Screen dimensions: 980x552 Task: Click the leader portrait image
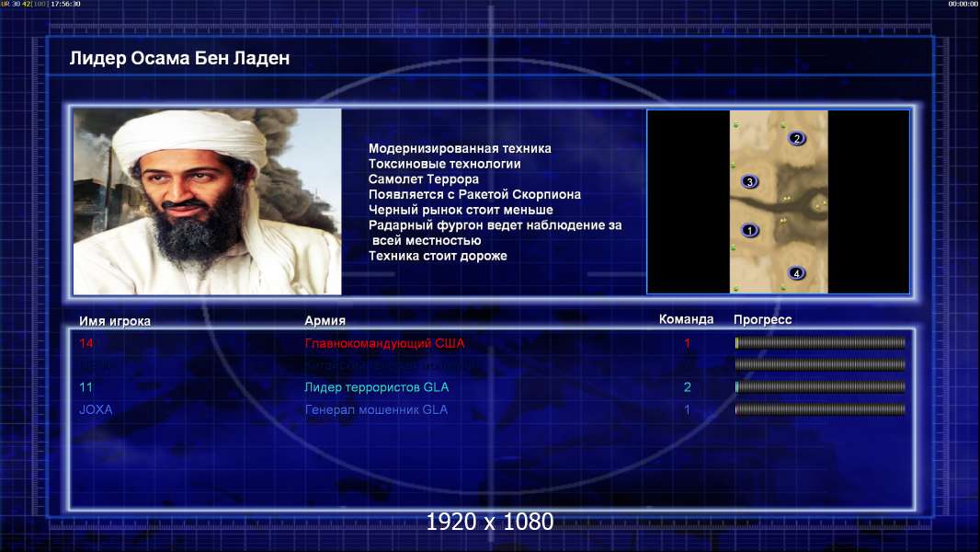208,201
